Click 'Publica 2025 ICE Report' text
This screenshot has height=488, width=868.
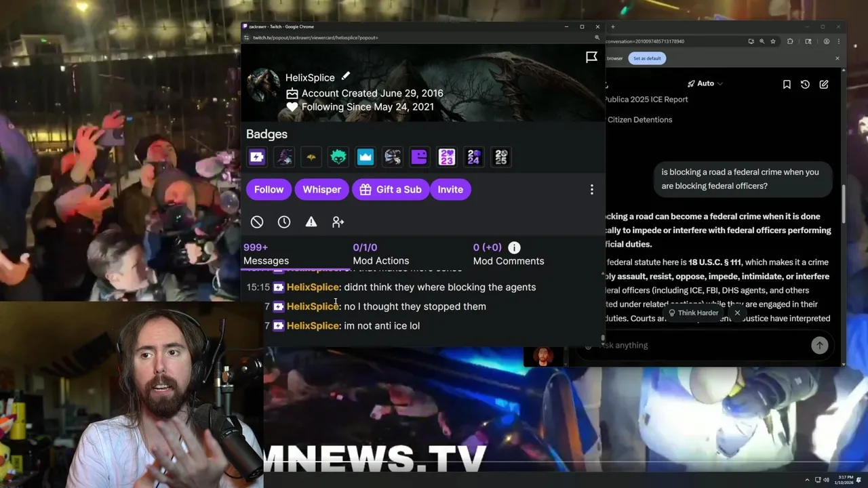[x=646, y=100]
